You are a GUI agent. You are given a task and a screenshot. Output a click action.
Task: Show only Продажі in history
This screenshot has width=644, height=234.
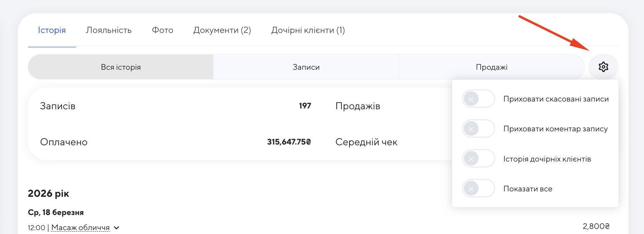(491, 67)
